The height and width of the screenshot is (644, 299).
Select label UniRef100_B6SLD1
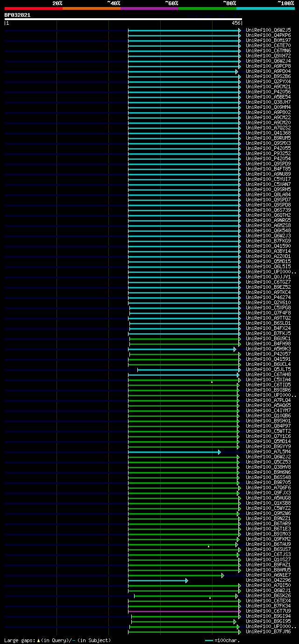pyautogui.click(x=268, y=323)
